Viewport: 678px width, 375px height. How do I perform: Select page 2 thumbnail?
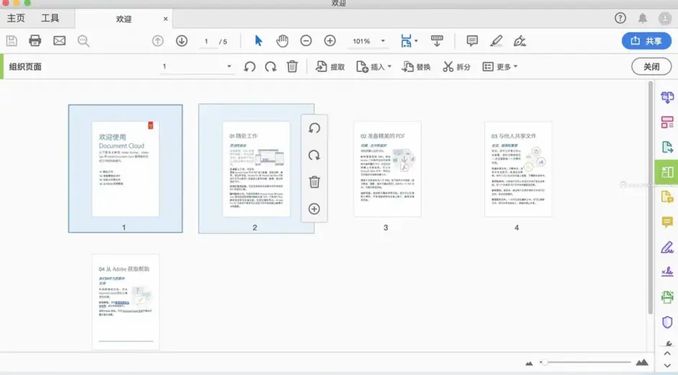click(x=256, y=169)
